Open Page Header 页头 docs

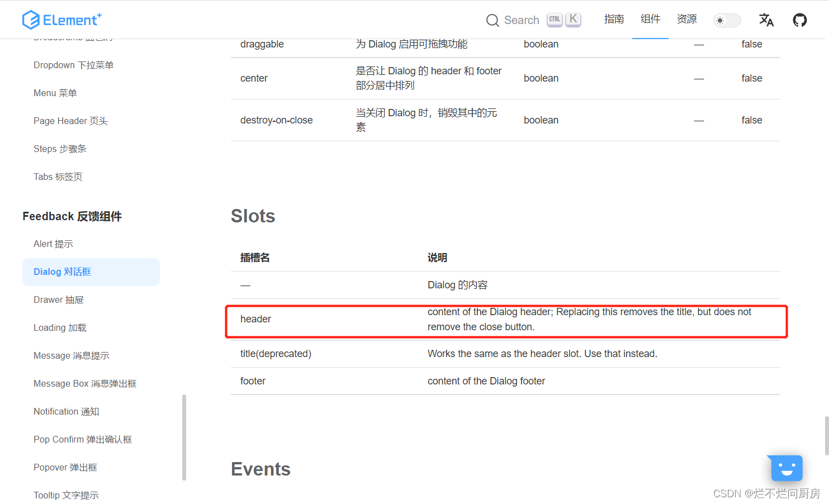(70, 121)
